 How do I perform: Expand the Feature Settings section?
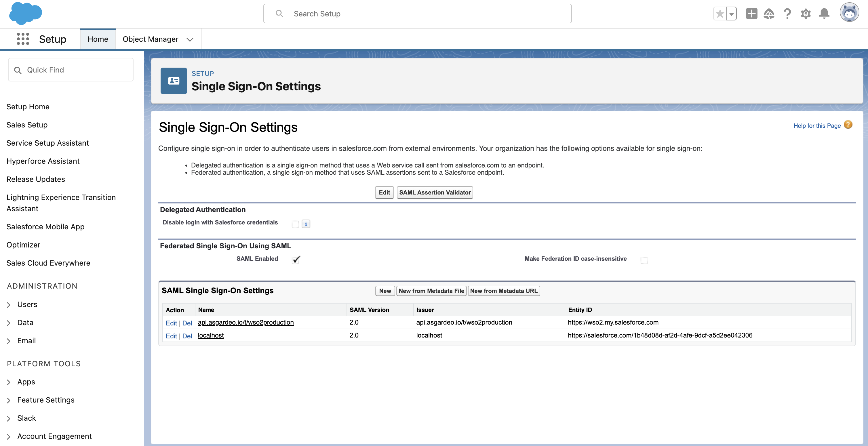coord(9,401)
